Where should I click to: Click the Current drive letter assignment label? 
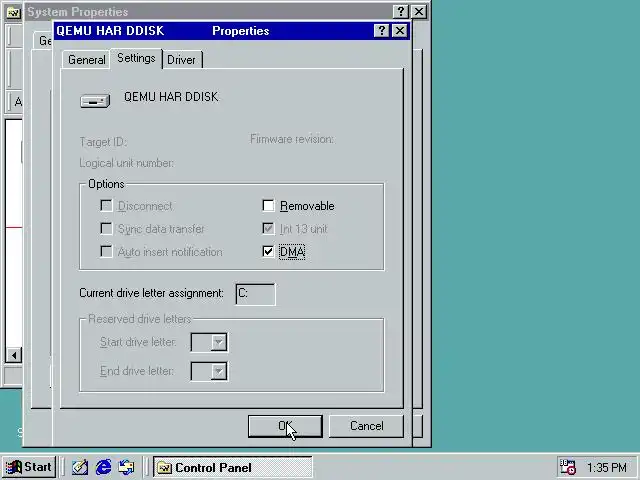(151, 293)
